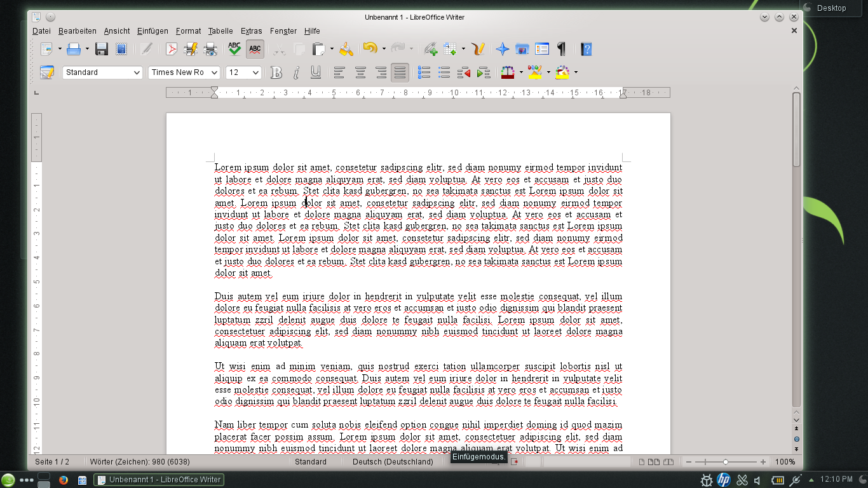Viewport: 868px width, 488px height.
Task: Open Styles and Formatting window icon
Action: 47,72
